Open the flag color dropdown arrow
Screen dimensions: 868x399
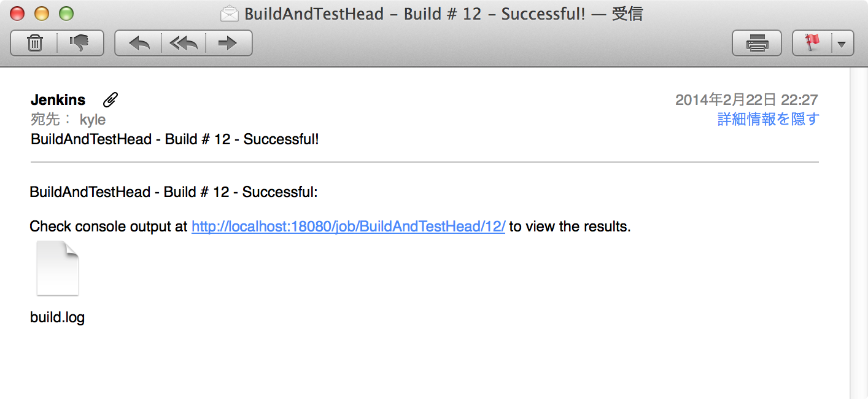(842, 44)
